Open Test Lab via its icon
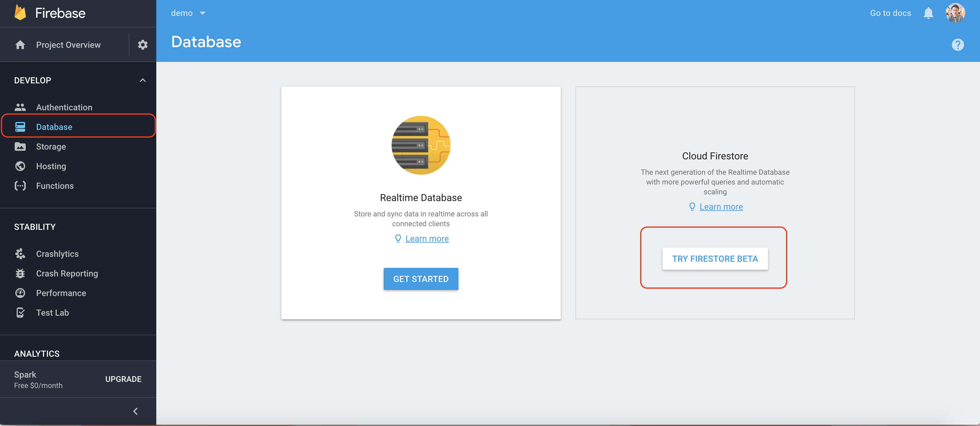The image size is (980, 426). tap(20, 312)
